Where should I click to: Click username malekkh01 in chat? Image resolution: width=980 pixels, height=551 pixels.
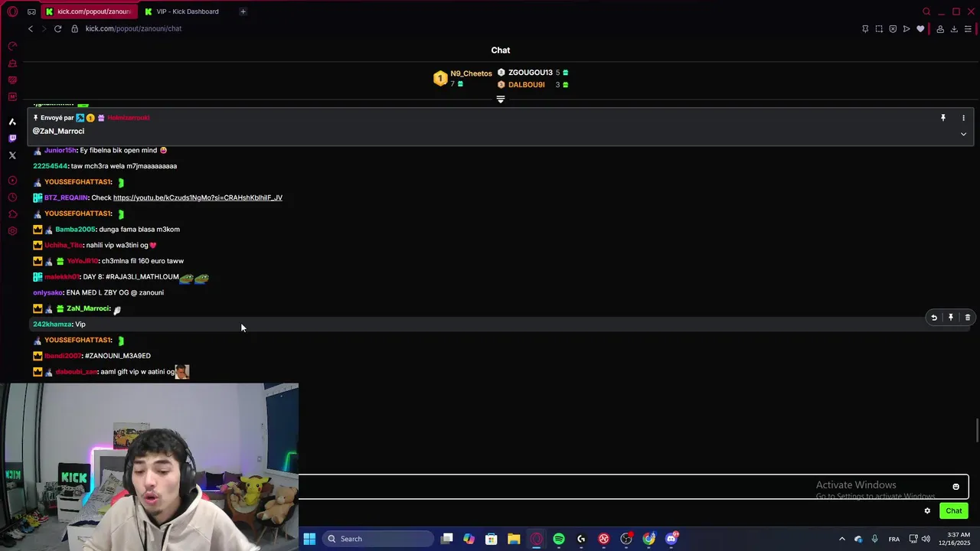pos(62,277)
